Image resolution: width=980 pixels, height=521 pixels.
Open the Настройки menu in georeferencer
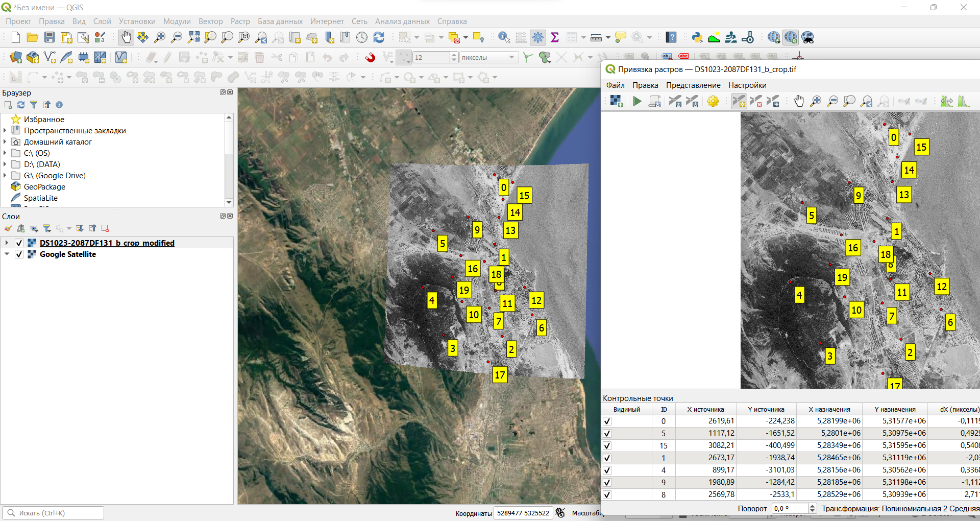click(x=747, y=85)
